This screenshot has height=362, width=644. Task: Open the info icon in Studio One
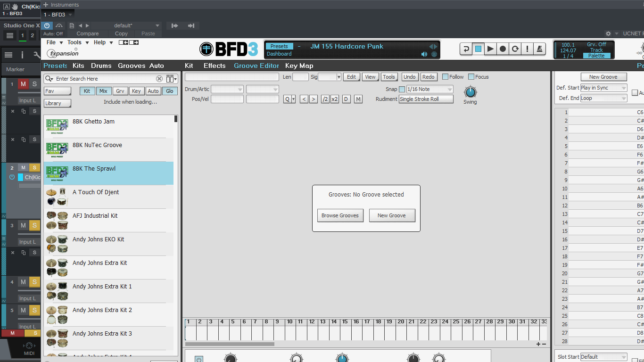point(22,55)
